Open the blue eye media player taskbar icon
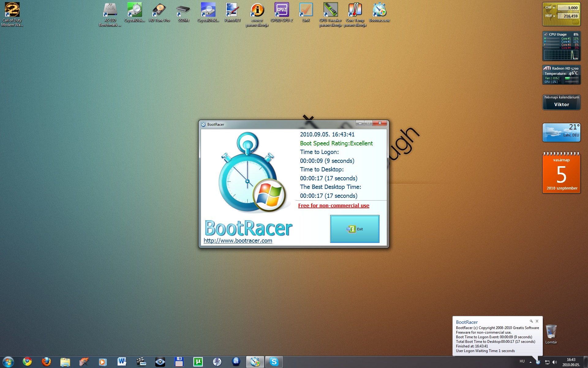The height and width of the screenshot is (368, 588). (x=160, y=362)
